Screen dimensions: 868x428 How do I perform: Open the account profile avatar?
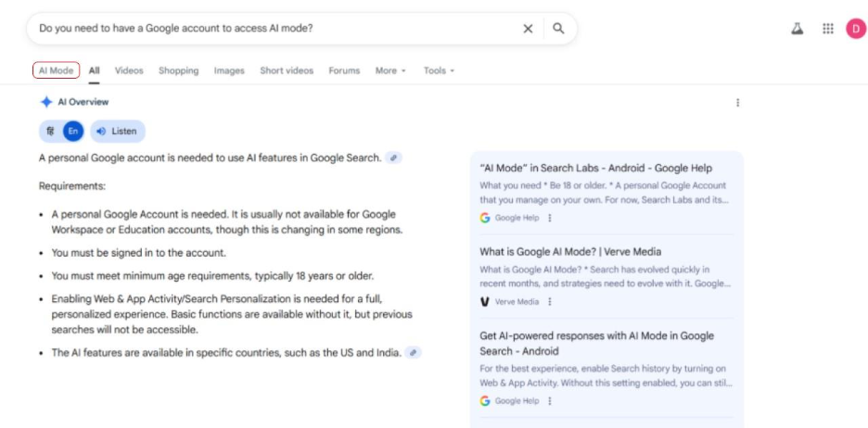(x=855, y=29)
